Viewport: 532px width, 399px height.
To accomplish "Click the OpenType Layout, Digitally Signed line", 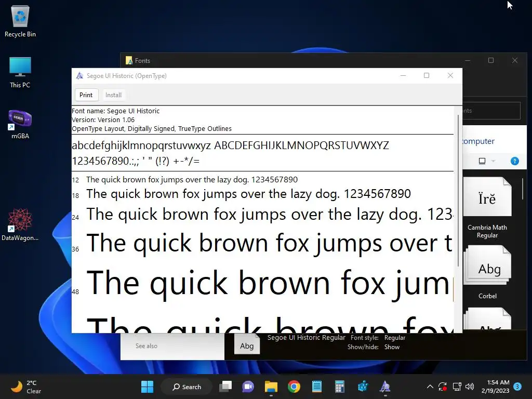I will [x=152, y=129].
